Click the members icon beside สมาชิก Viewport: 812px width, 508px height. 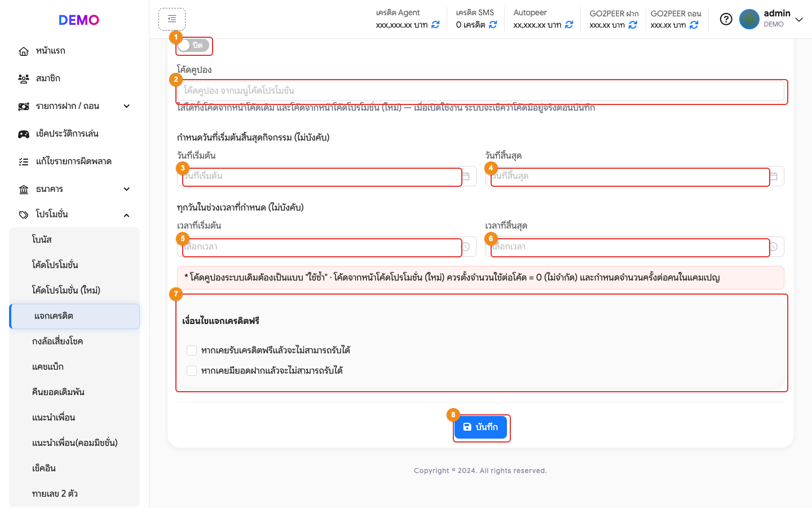[x=24, y=79]
